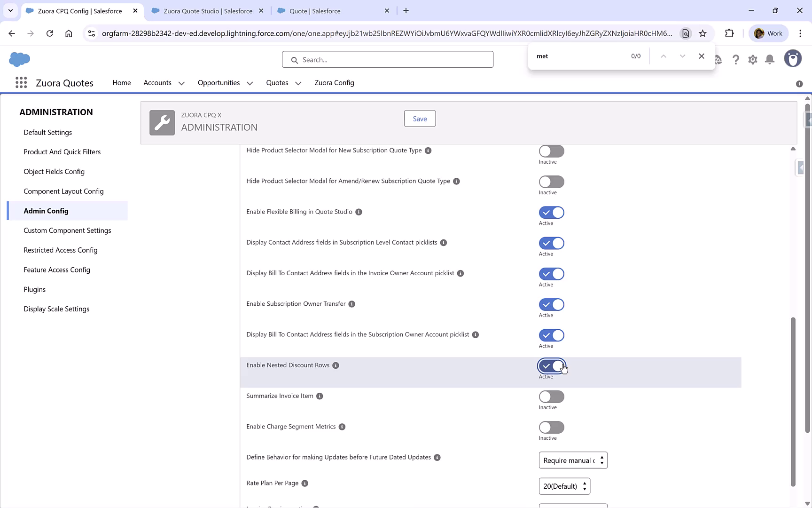
Task: Increase Rate Plan Per Page using the stepper
Action: point(585,484)
